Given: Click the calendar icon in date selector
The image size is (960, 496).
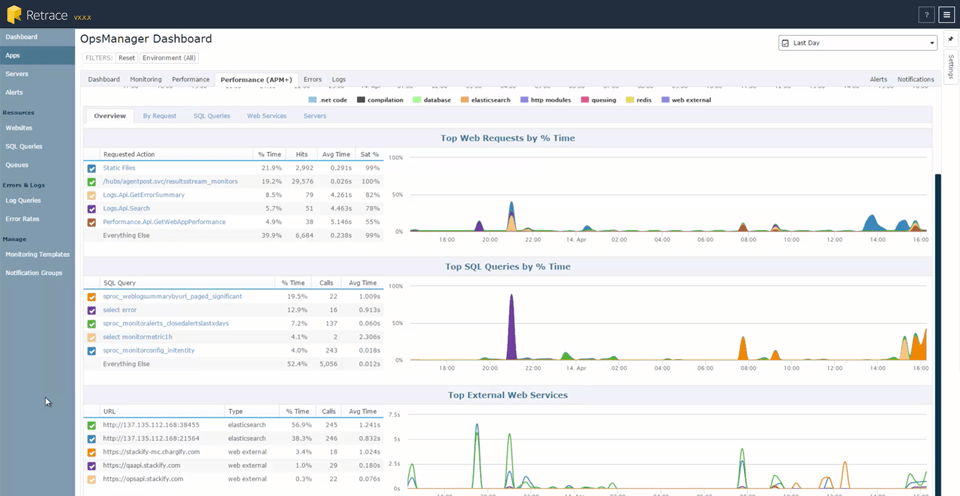Looking at the screenshot, I should click(786, 43).
